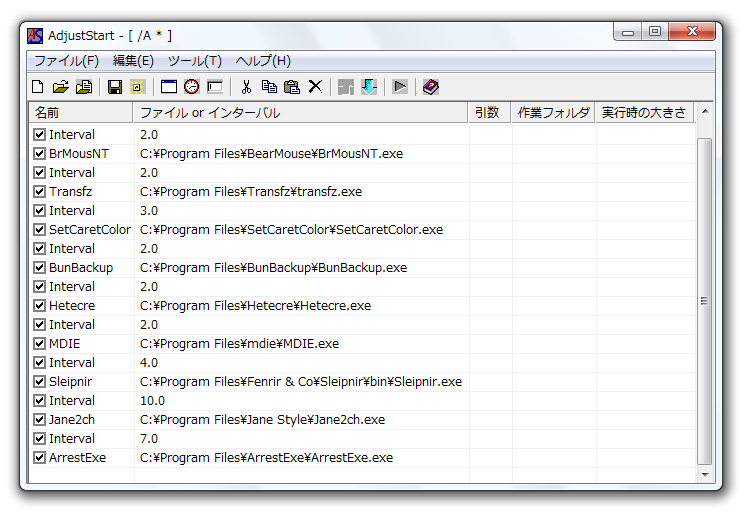Paste with the clipboard icon
Screen dimensions: 746x514
[292, 87]
